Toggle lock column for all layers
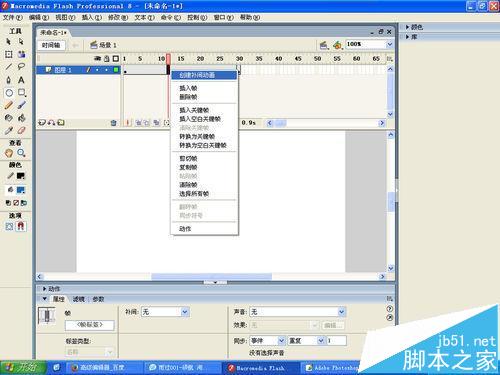Image resolution: width=500 pixels, height=375 pixels. 107,59
